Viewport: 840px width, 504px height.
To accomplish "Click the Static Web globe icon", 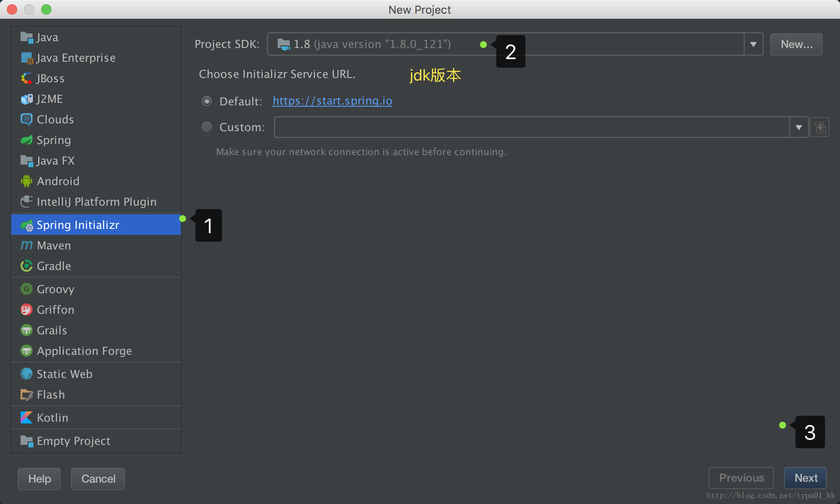I will [27, 374].
